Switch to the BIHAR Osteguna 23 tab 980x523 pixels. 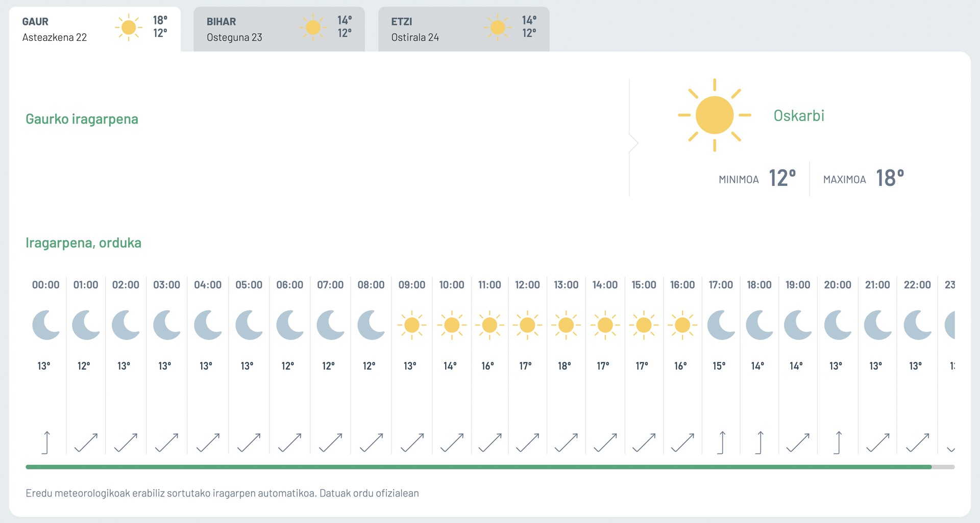(279, 29)
